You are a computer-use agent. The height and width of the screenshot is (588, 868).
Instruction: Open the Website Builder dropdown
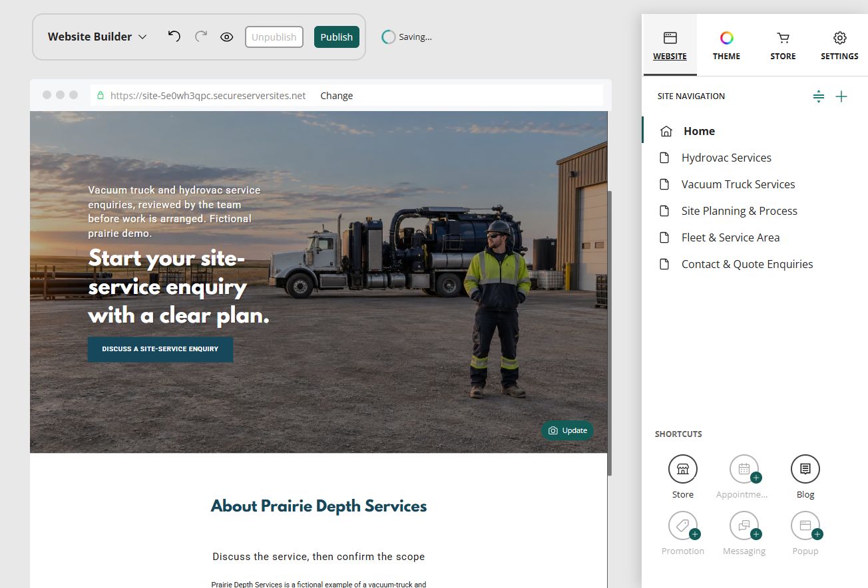tap(97, 37)
